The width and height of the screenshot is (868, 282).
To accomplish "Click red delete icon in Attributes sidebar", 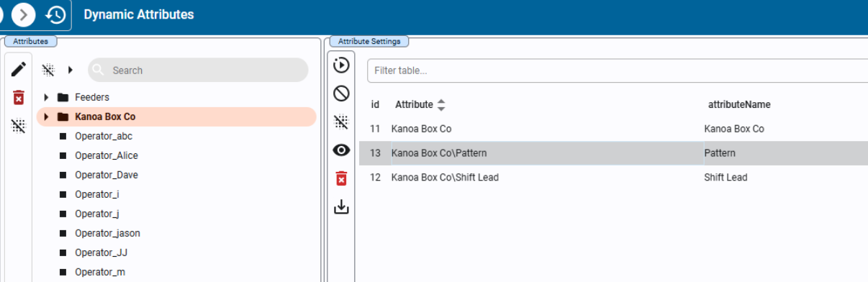I will [19, 98].
